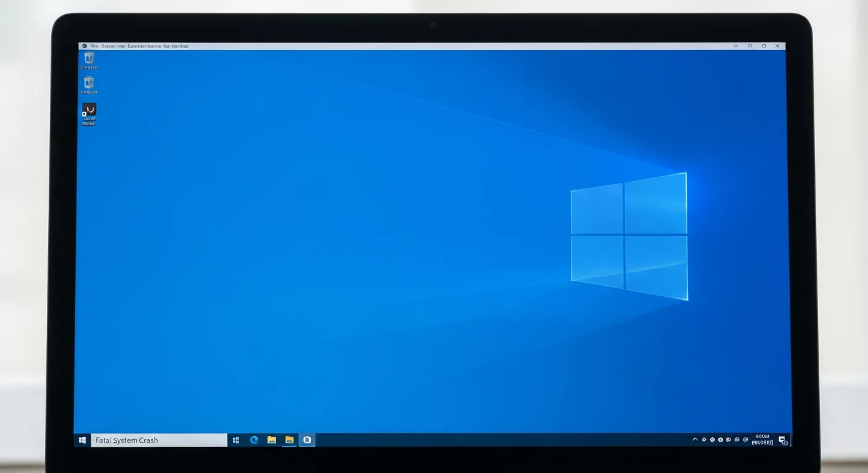Open the Recycle Bin desktop icon
Image resolution: width=868 pixels, height=473 pixels.
coord(89,59)
